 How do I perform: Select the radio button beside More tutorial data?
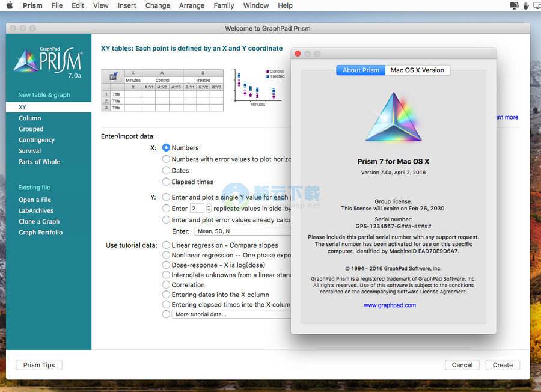coord(166,314)
